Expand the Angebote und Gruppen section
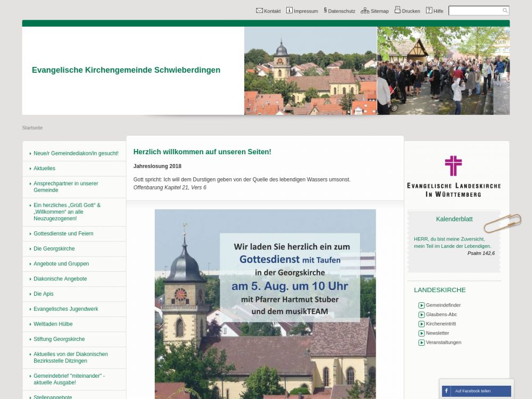 tap(61, 264)
